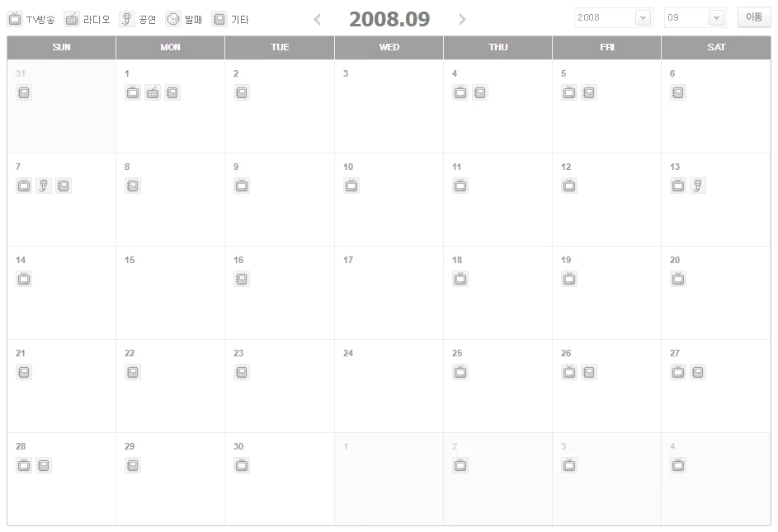Open the 09 month dropdown

click(x=695, y=18)
